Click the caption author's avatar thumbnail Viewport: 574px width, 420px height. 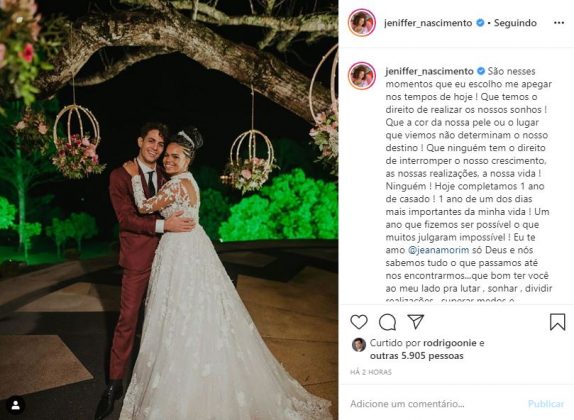(x=362, y=76)
